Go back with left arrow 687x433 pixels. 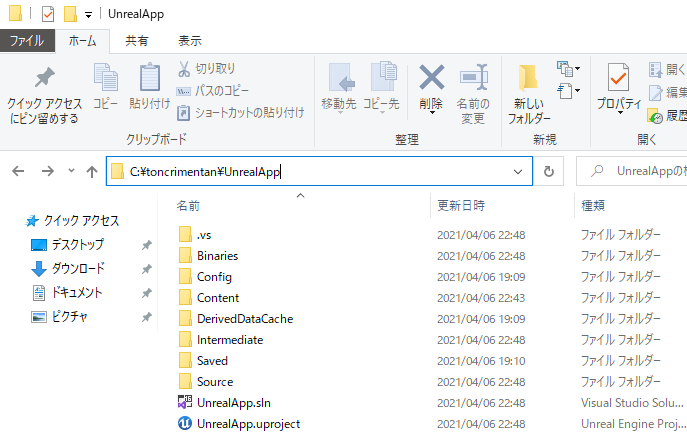[18, 171]
